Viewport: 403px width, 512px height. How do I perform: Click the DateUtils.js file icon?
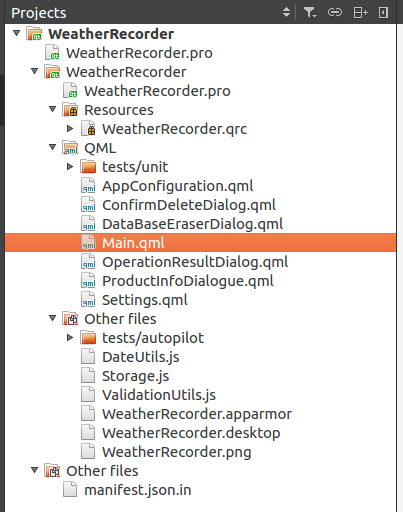click(x=88, y=357)
